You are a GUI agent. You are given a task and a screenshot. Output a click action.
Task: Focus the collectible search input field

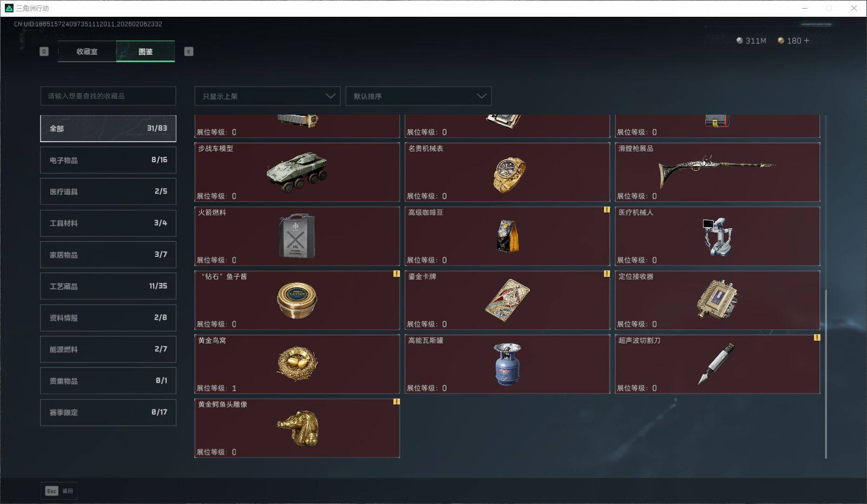click(x=108, y=96)
